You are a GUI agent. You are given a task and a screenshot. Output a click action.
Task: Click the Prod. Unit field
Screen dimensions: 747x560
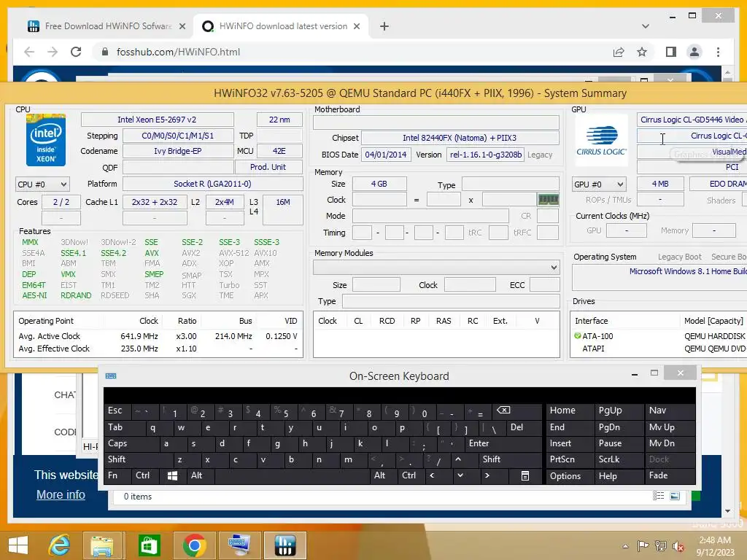pyautogui.click(x=268, y=167)
